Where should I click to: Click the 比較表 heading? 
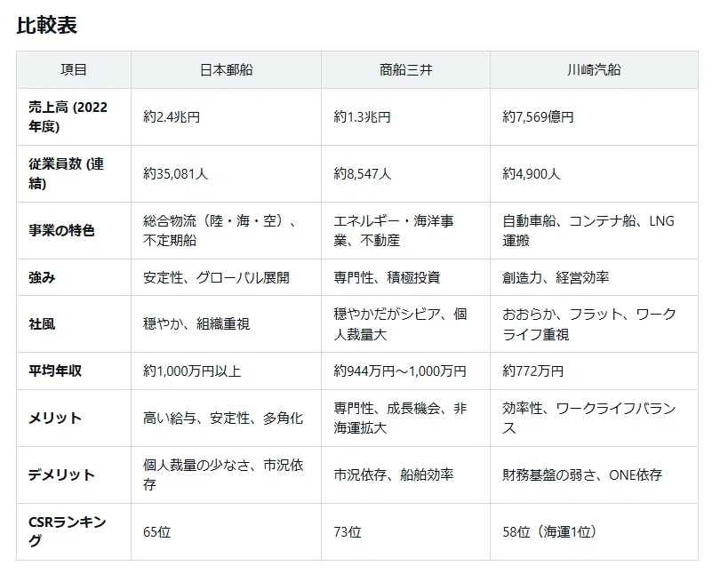tap(47, 25)
